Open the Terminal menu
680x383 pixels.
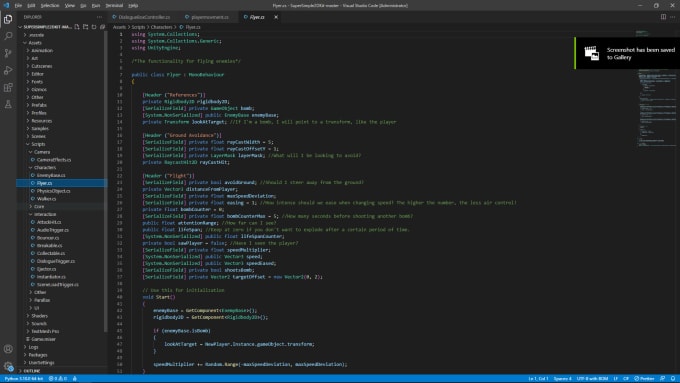pos(114,5)
